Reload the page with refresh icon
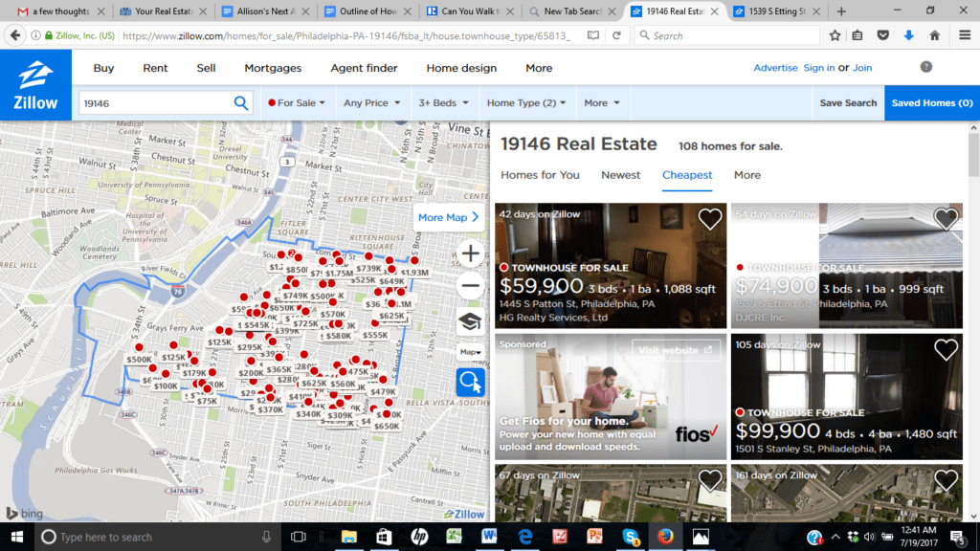 pyautogui.click(x=616, y=35)
